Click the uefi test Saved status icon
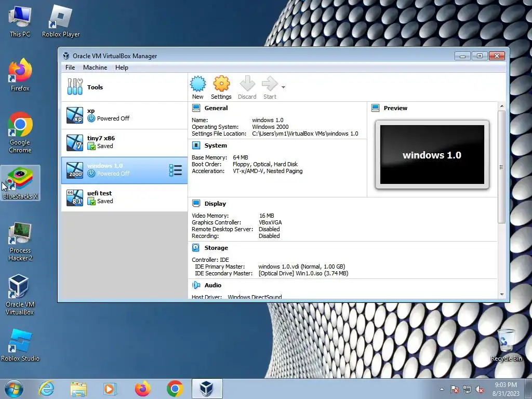This screenshot has height=399, width=532. [91, 201]
